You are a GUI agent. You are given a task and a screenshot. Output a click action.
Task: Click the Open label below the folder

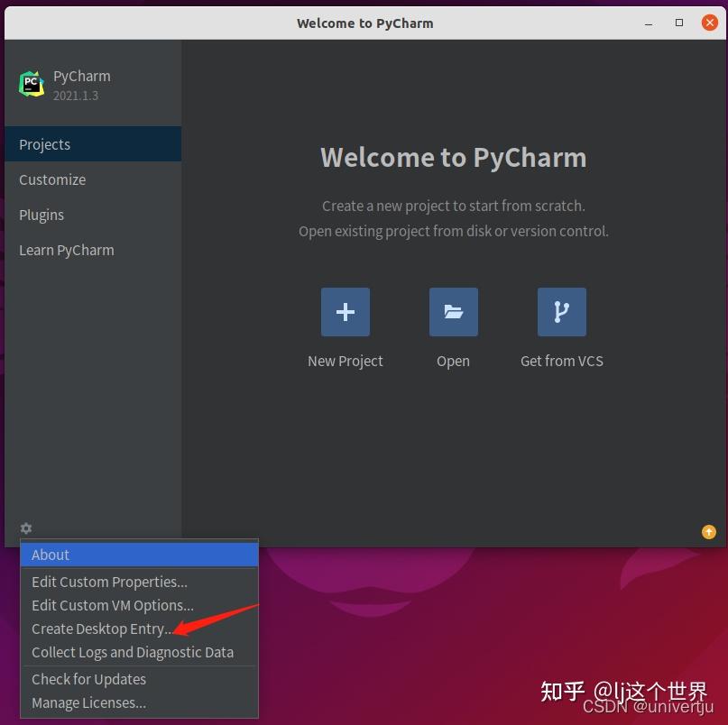(x=453, y=361)
